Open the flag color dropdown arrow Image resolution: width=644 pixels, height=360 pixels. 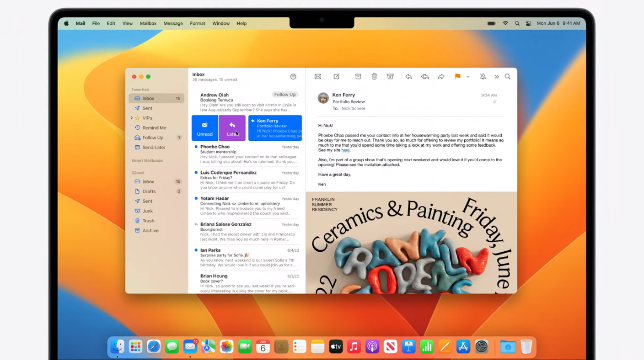pos(468,77)
